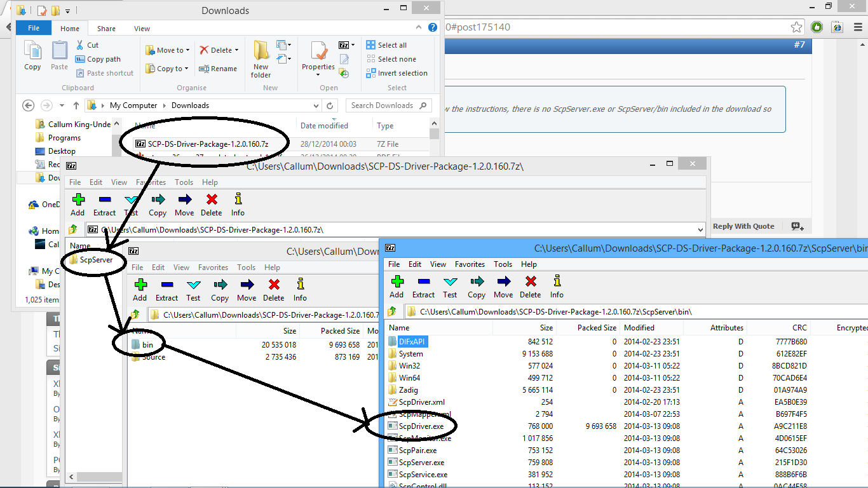Click Copy path in Explorer ribbon

98,59
